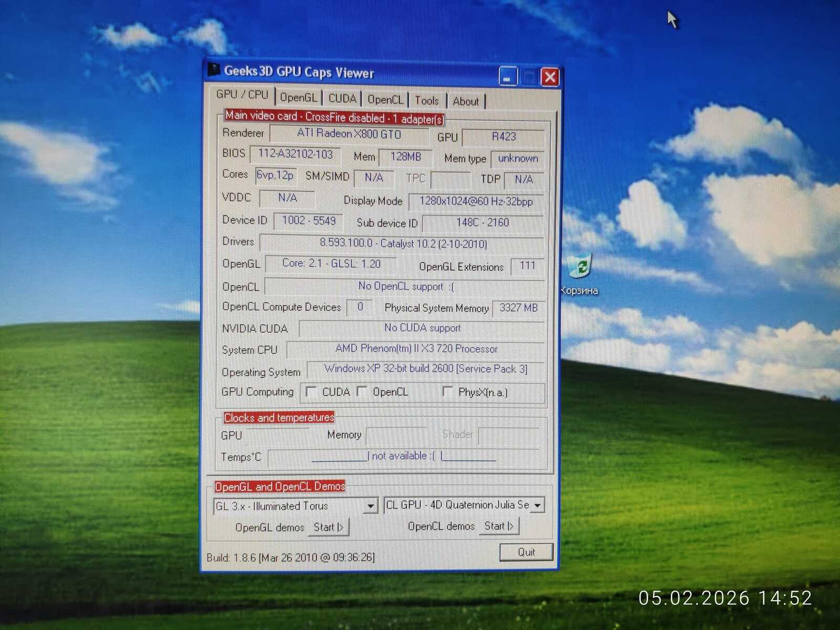The width and height of the screenshot is (840, 630).
Task: Click the Renderer field ATI Radeon X800 GTO
Action: [x=349, y=134]
